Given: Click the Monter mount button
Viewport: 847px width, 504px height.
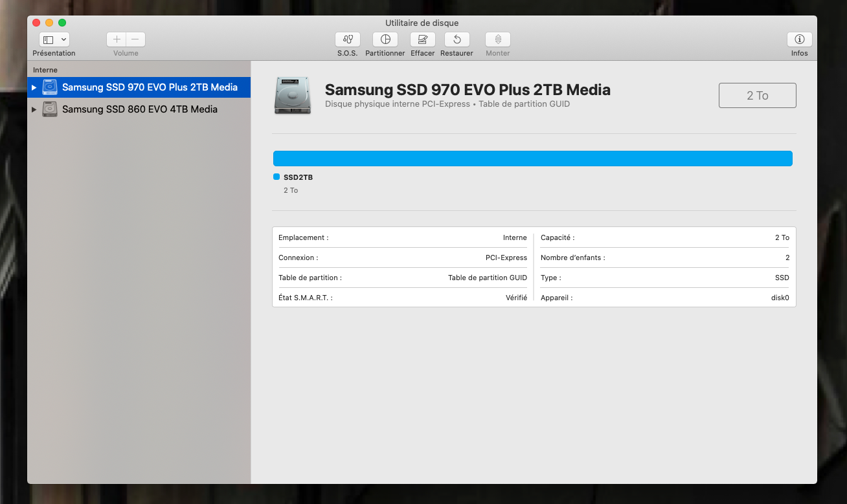Looking at the screenshot, I should pyautogui.click(x=498, y=39).
